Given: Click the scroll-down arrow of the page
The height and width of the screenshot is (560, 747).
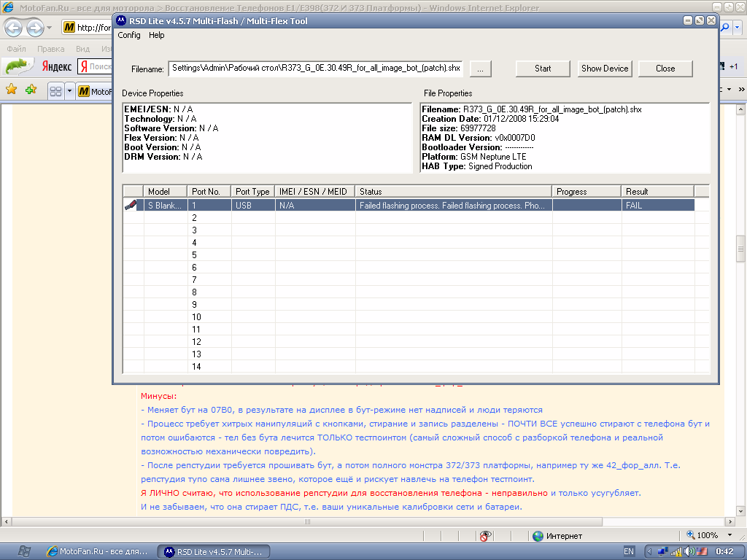Looking at the screenshot, I should point(740,511).
